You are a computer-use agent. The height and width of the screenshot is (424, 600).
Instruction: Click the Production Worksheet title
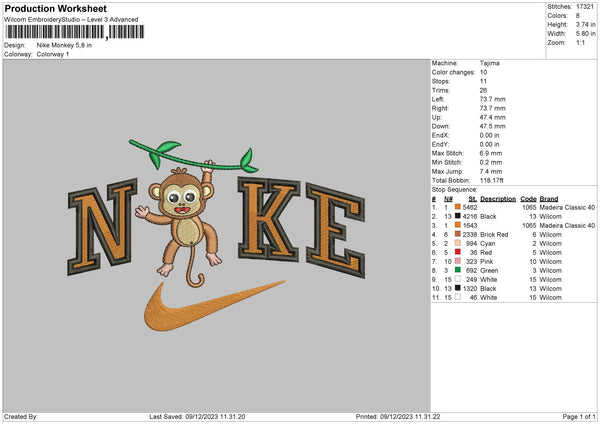[55, 8]
